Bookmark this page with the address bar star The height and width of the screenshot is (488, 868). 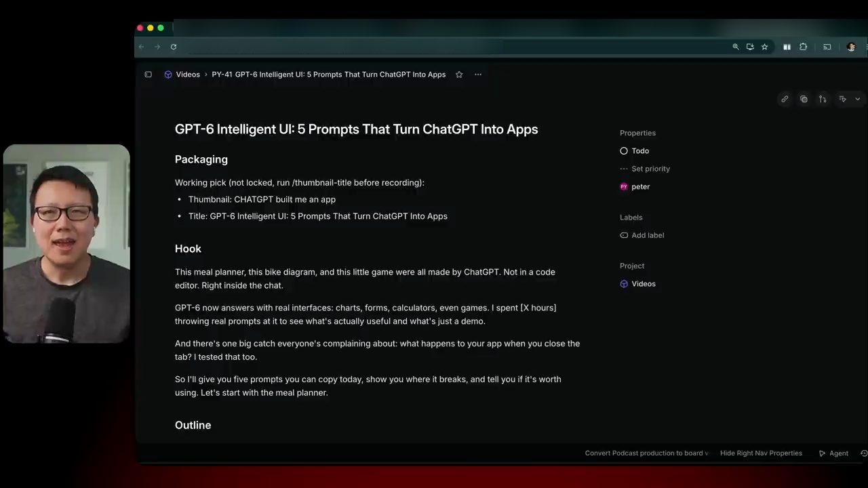765,47
